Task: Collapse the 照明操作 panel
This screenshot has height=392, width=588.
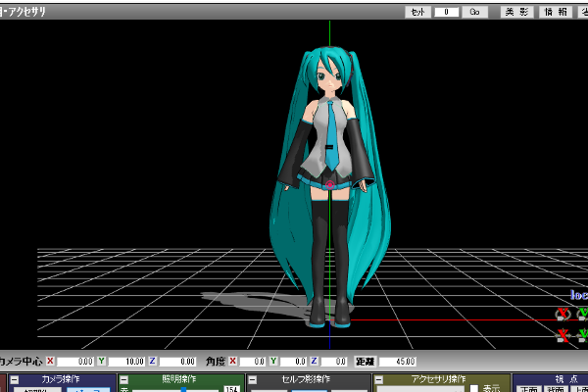Action: click(123, 380)
